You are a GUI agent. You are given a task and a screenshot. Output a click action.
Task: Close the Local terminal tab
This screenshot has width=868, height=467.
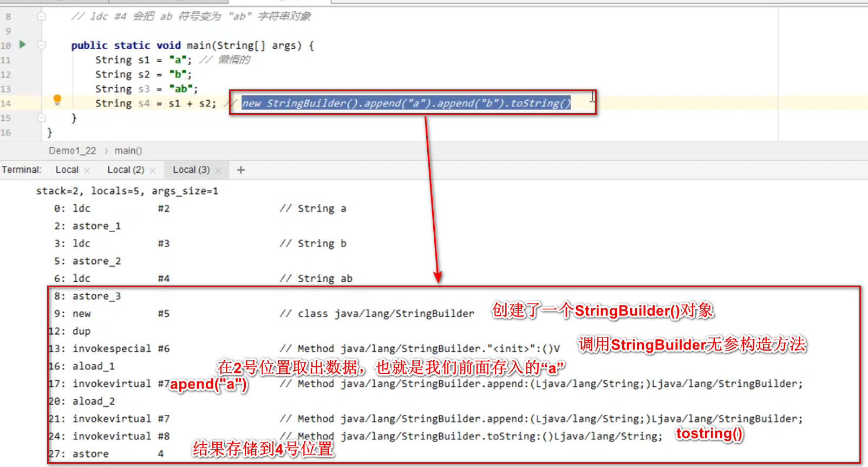(x=87, y=170)
